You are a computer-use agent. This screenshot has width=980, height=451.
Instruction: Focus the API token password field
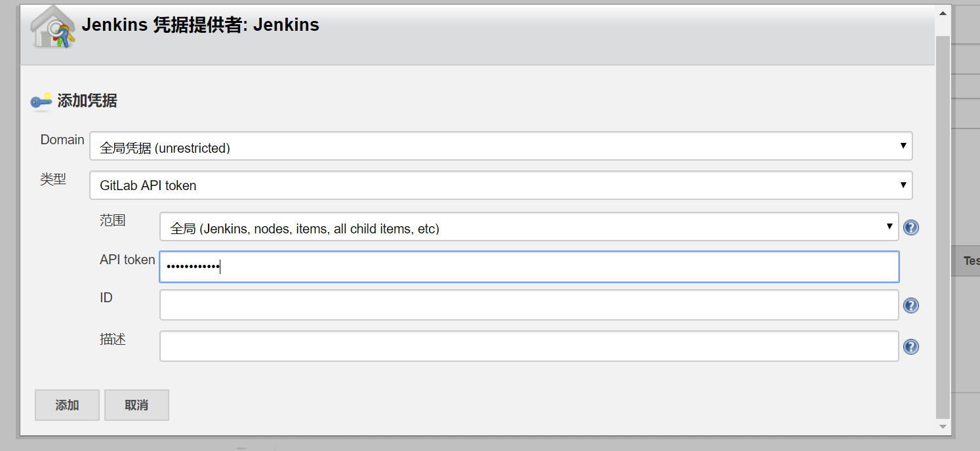[x=529, y=267]
